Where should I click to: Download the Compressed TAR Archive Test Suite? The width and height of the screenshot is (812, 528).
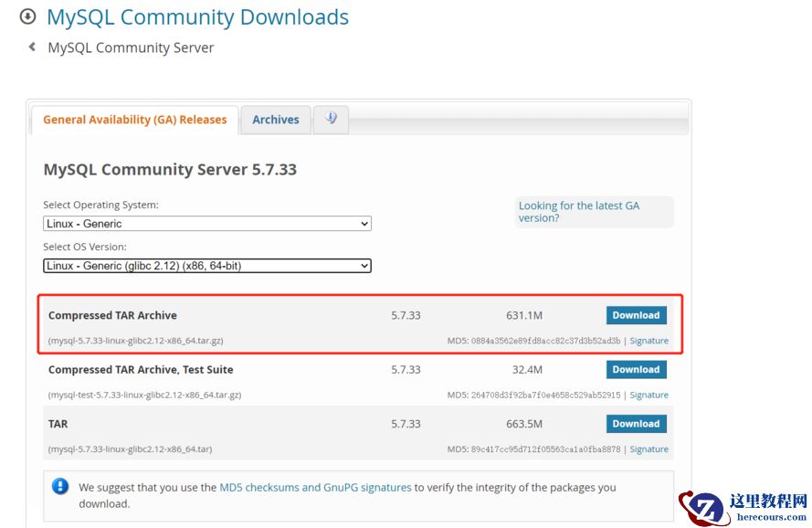[x=636, y=369]
